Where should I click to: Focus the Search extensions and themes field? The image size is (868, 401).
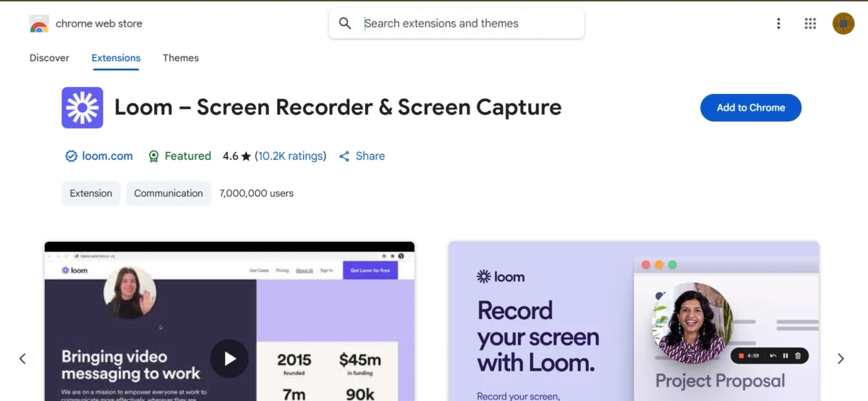(x=456, y=23)
